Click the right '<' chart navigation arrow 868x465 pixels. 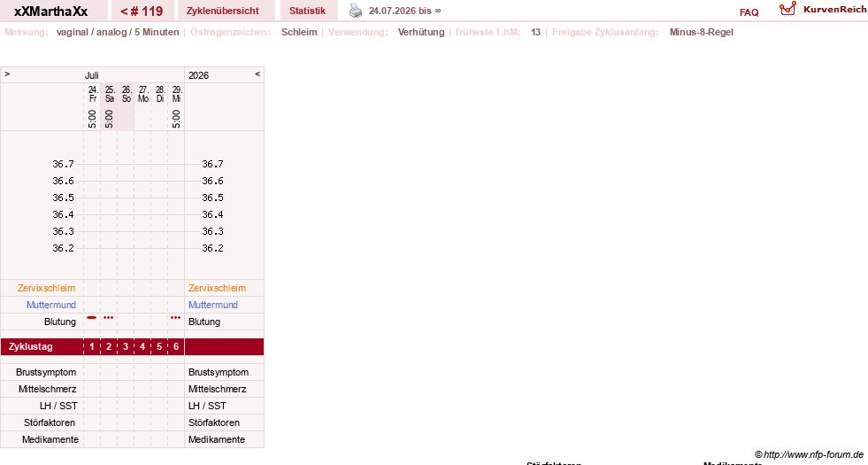[257, 74]
